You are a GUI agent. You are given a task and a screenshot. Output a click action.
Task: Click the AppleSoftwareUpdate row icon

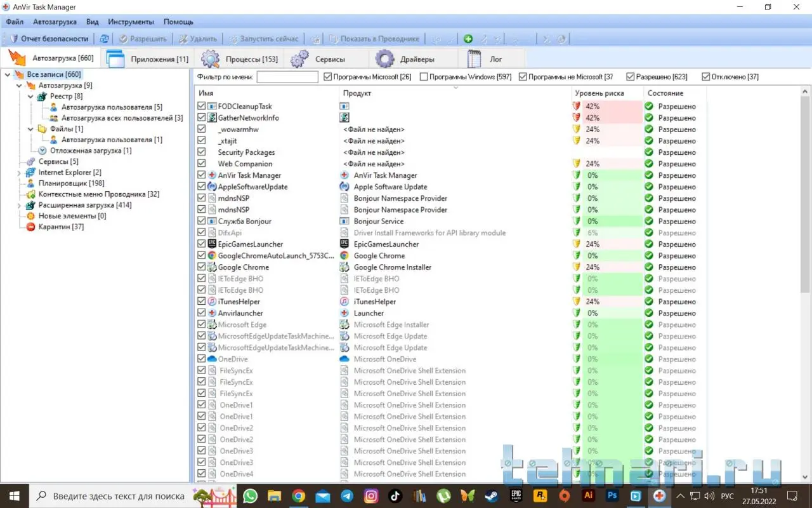click(x=212, y=187)
